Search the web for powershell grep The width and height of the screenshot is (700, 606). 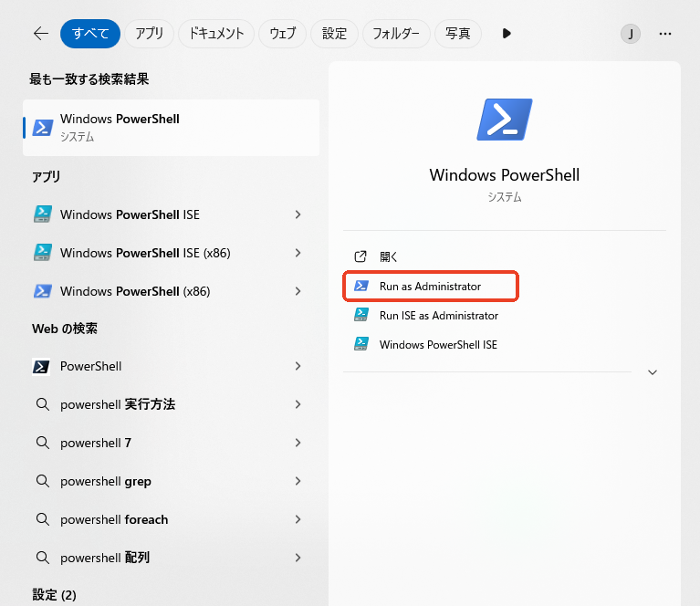point(106,481)
